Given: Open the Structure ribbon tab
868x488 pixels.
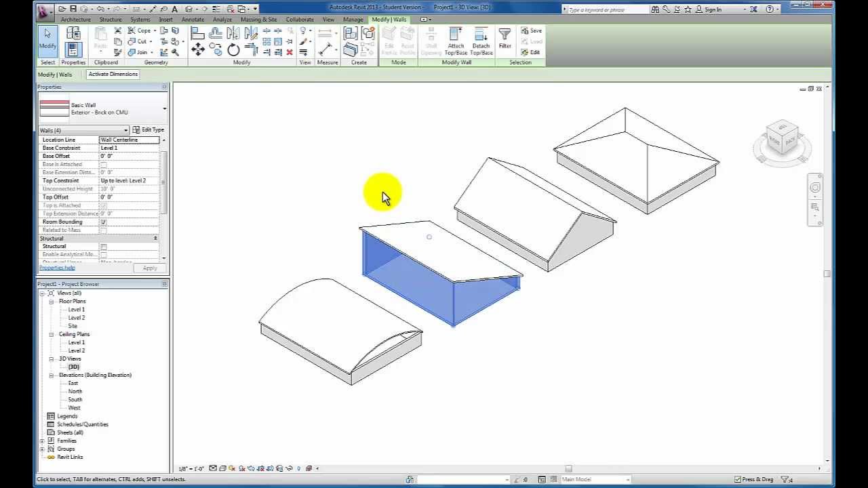Looking at the screenshot, I should tap(111, 20).
